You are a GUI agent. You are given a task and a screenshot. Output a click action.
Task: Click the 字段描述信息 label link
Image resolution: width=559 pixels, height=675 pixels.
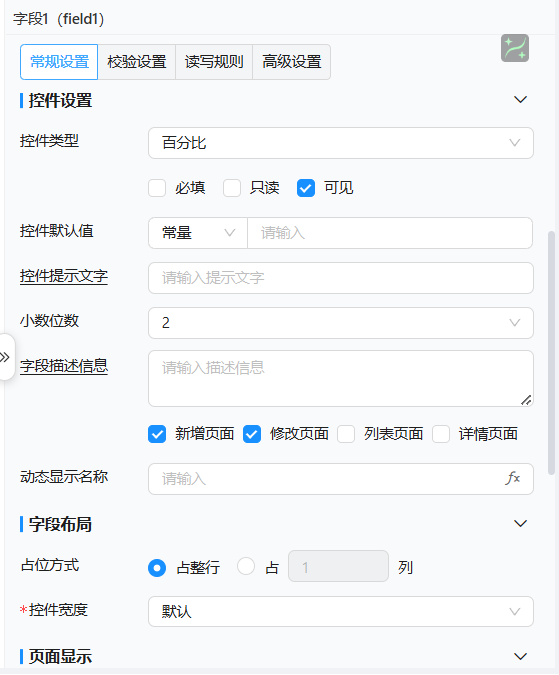pos(64,366)
